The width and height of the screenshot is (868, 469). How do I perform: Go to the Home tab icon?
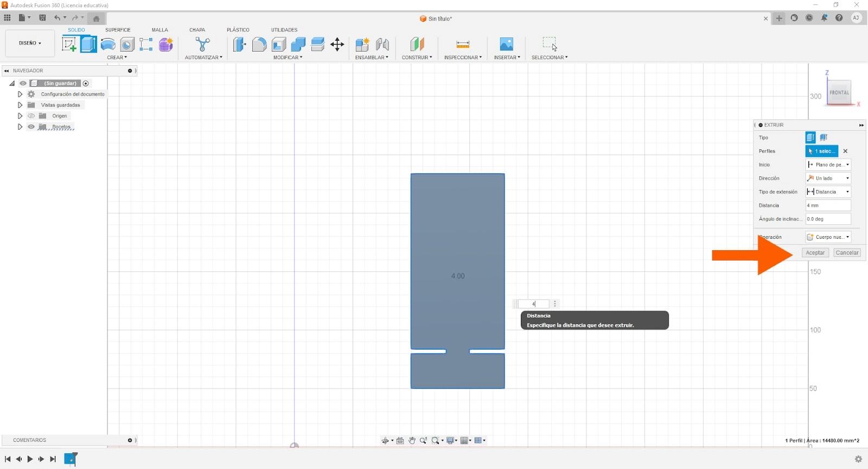point(96,18)
